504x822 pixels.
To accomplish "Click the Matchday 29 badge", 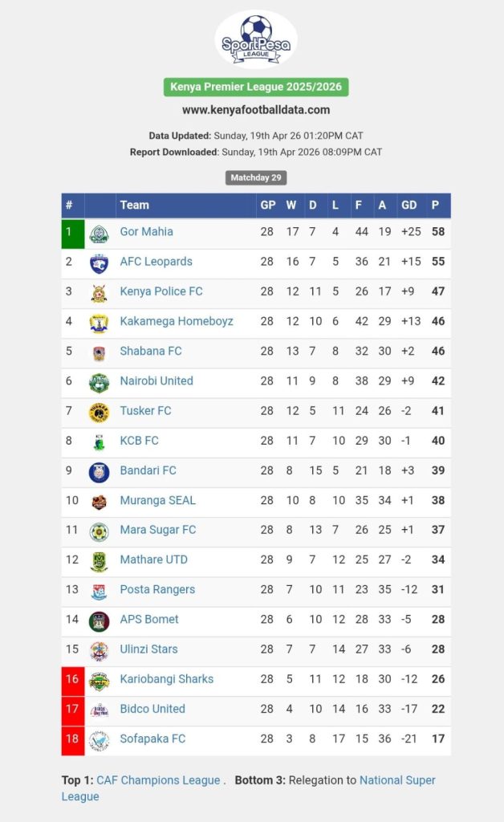I will (256, 177).
